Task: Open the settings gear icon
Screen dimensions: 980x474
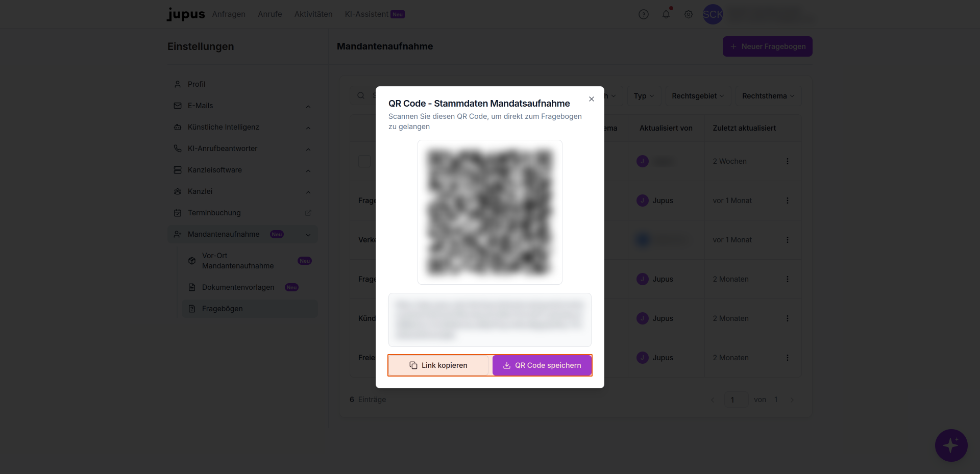Action: [689, 14]
